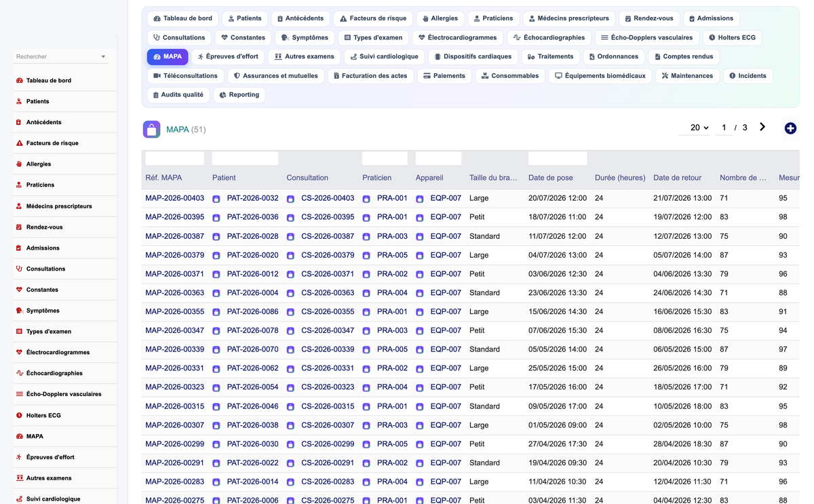
Task: Click the Patient column filter field
Action: 245,159
